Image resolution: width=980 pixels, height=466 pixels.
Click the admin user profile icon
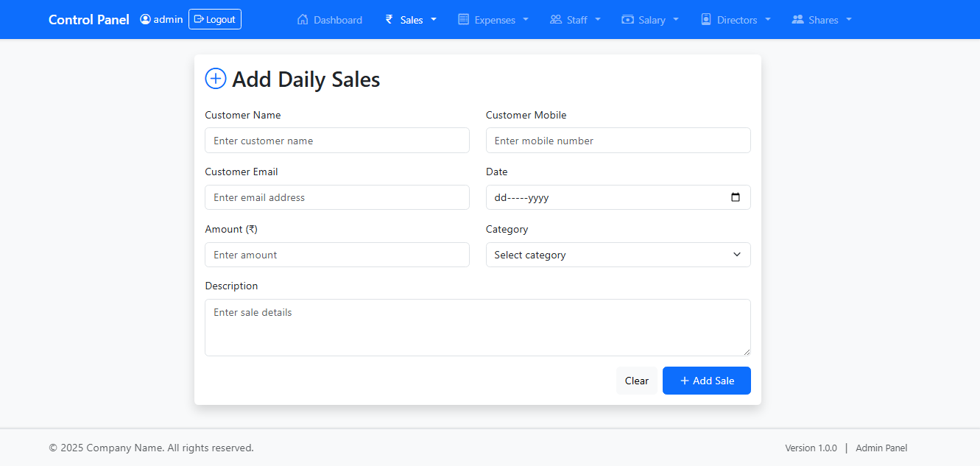[145, 20]
